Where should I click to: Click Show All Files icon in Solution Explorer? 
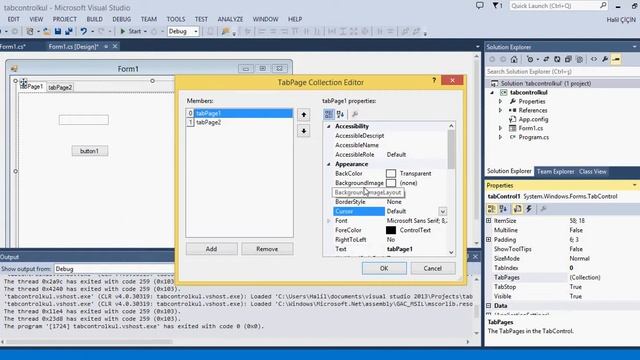(x=579, y=59)
